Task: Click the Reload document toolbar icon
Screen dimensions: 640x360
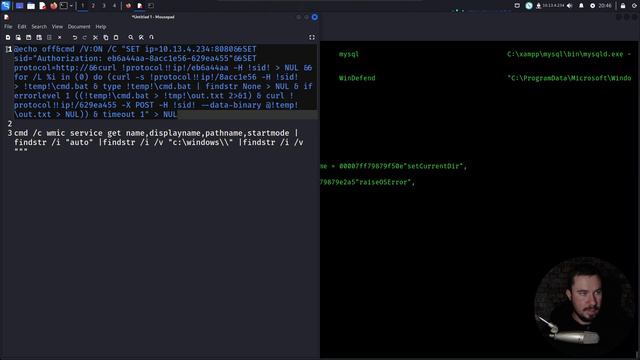Action: tap(49, 38)
